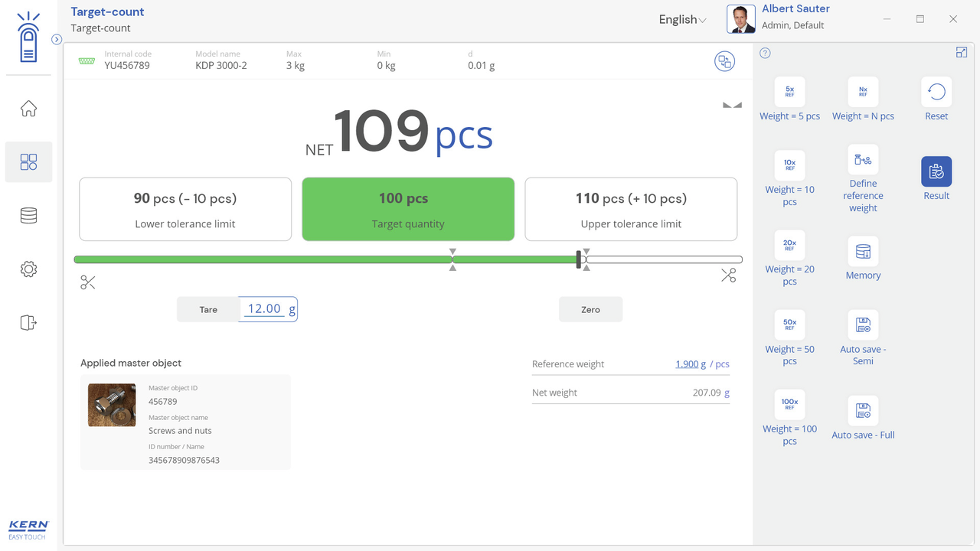Click the Weight = 5 pcs reference icon

(789, 92)
